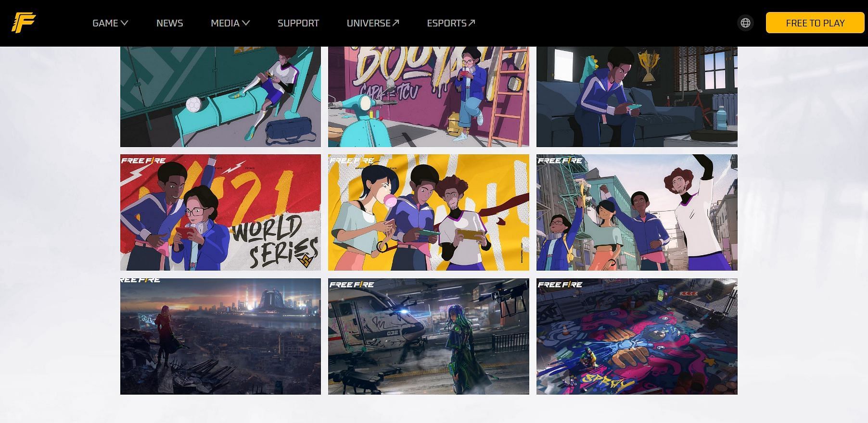View the BOOYAH graffiti scooter wallpaper
Viewport: 868px width, 423px height.
tap(428, 97)
